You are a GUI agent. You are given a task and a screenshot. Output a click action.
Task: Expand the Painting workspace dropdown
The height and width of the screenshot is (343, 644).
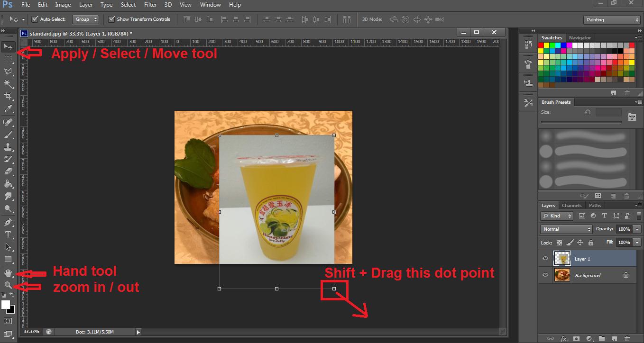coord(612,20)
